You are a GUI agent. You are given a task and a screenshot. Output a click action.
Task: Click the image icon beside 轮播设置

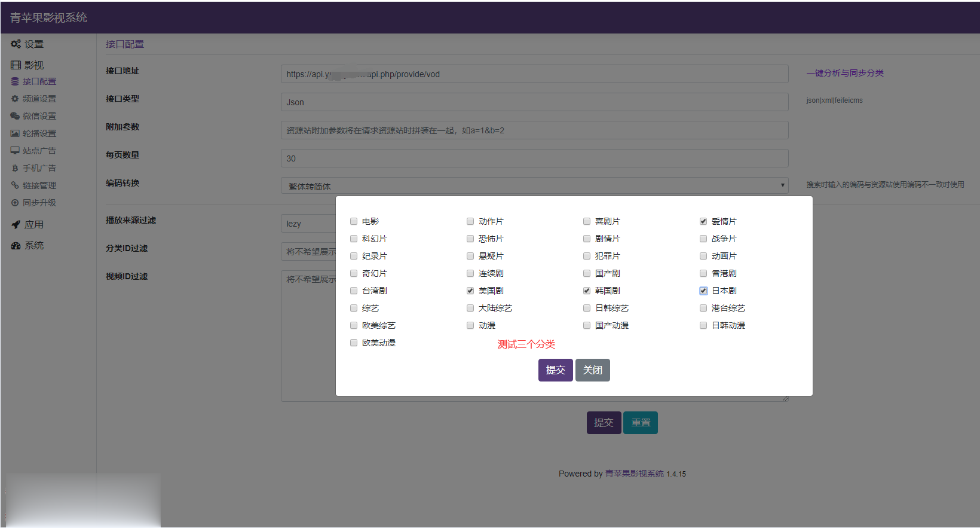click(x=15, y=133)
